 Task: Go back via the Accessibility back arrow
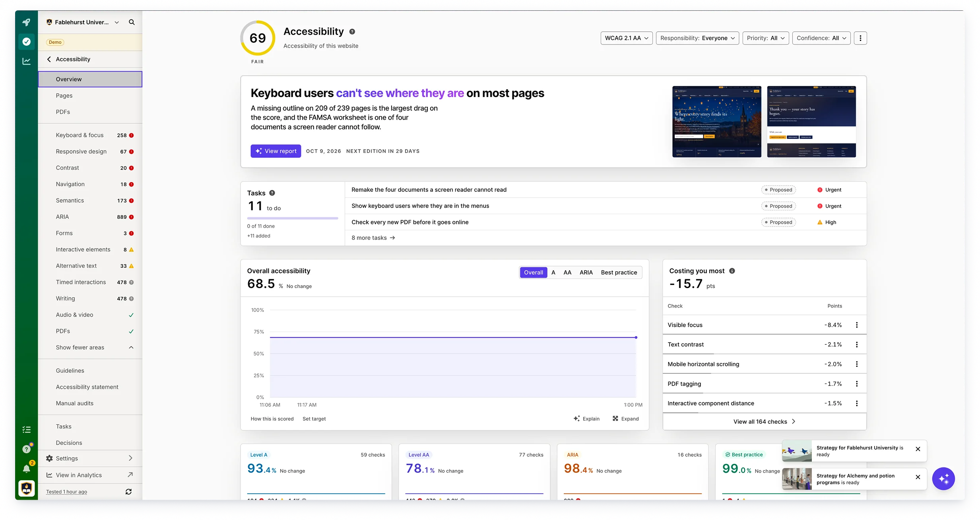(x=49, y=59)
